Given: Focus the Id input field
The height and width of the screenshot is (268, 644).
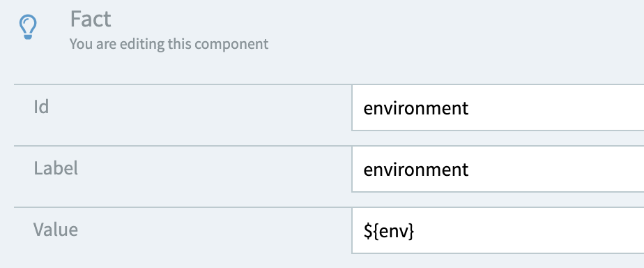Looking at the screenshot, I should (x=498, y=107).
